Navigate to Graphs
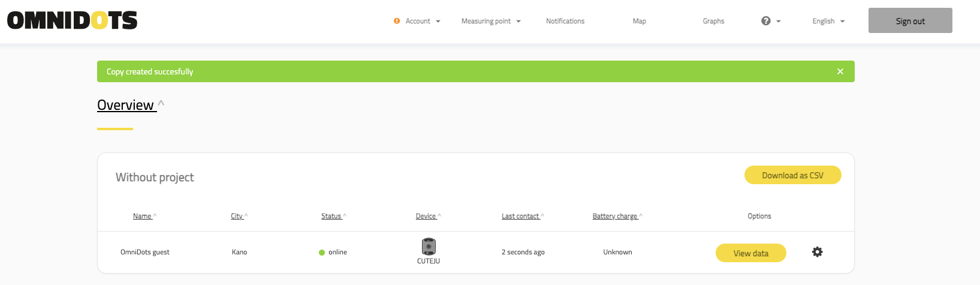Viewport: 980px width, 285px height. [713, 21]
